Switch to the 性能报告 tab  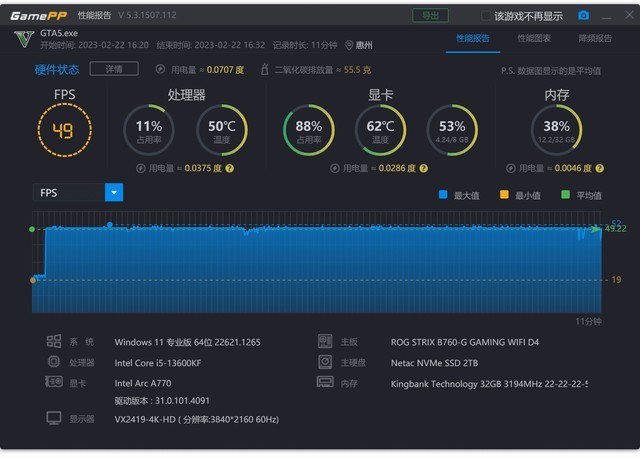click(473, 38)
